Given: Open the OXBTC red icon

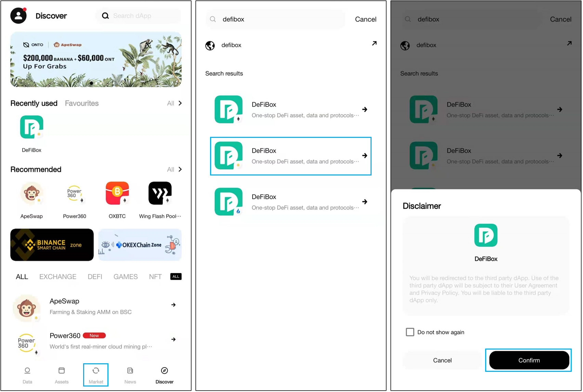Looking at the screenshot, I should pos(117,193).
